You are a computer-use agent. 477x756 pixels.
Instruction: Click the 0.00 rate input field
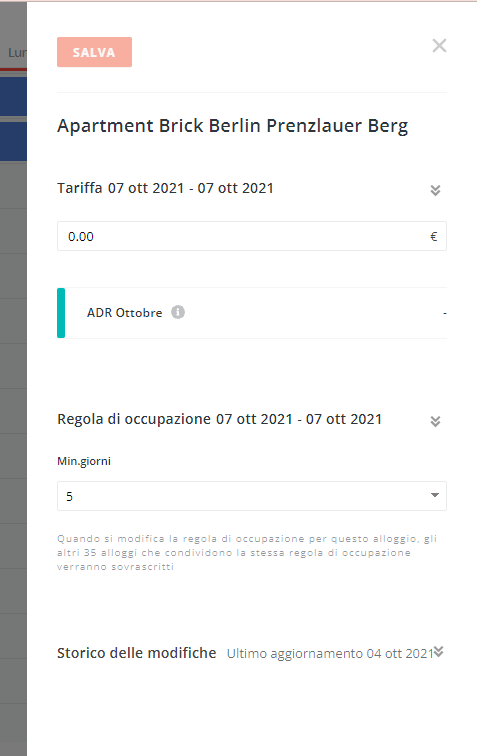[x=252, y=236]
